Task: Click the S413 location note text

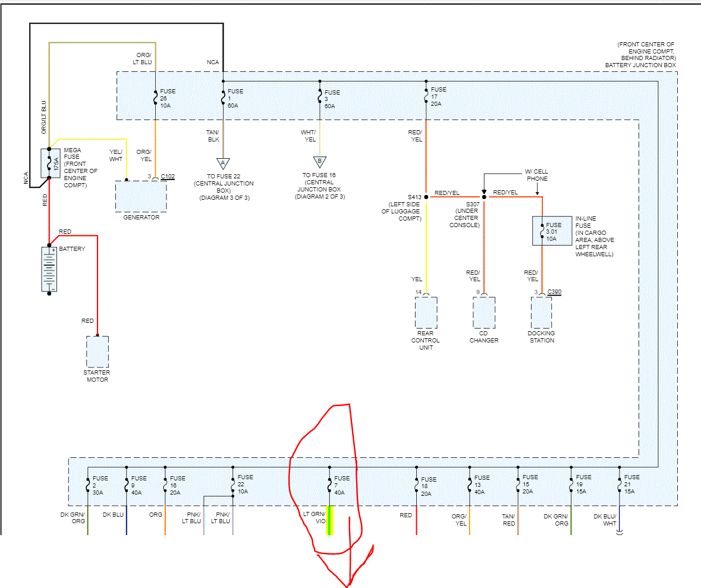Action: tap(401, 212)
